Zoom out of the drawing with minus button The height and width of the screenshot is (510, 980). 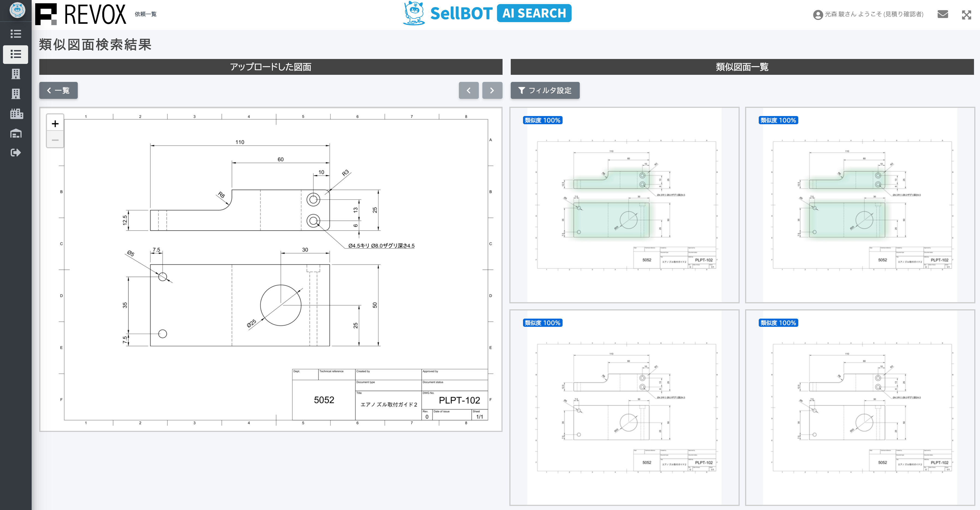tap(55, 140)
